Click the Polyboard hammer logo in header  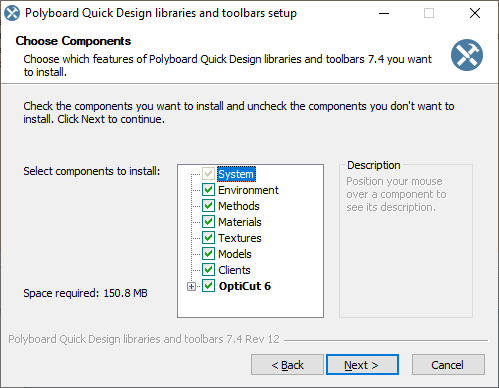(467, 55)
